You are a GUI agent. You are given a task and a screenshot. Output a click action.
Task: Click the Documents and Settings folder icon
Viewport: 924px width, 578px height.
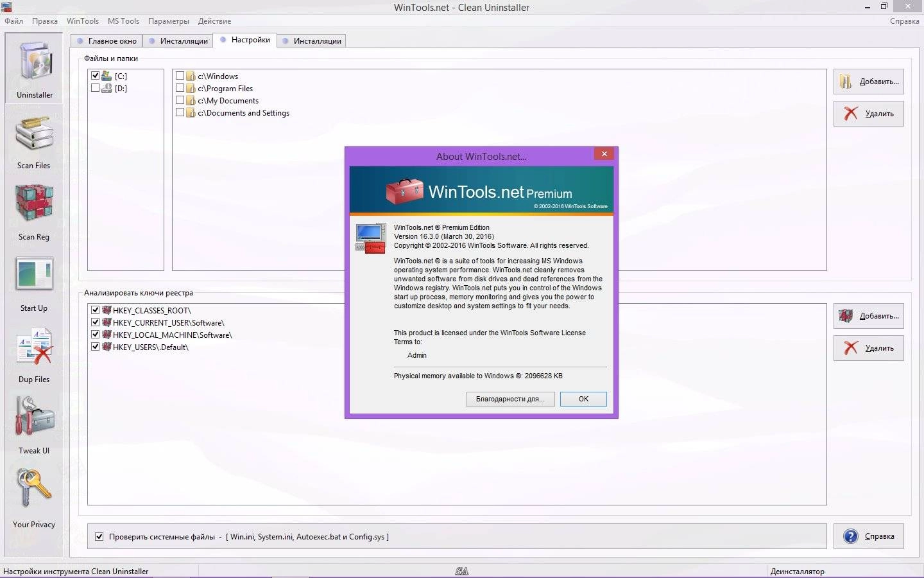191,112
